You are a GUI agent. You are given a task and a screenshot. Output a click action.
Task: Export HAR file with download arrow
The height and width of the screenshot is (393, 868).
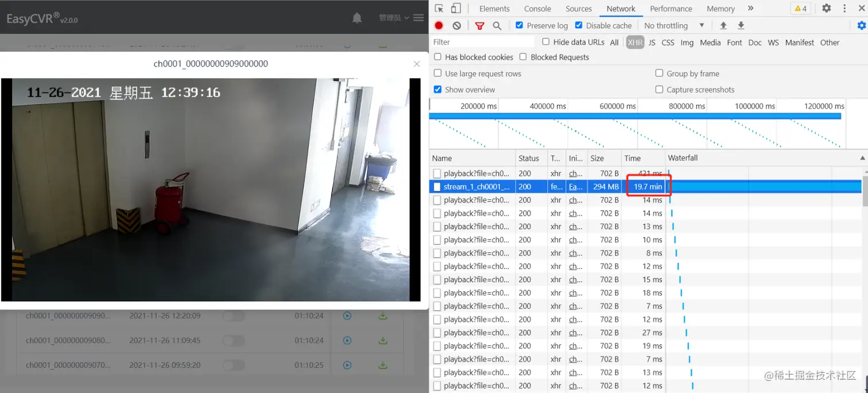[x=741, y=26]
